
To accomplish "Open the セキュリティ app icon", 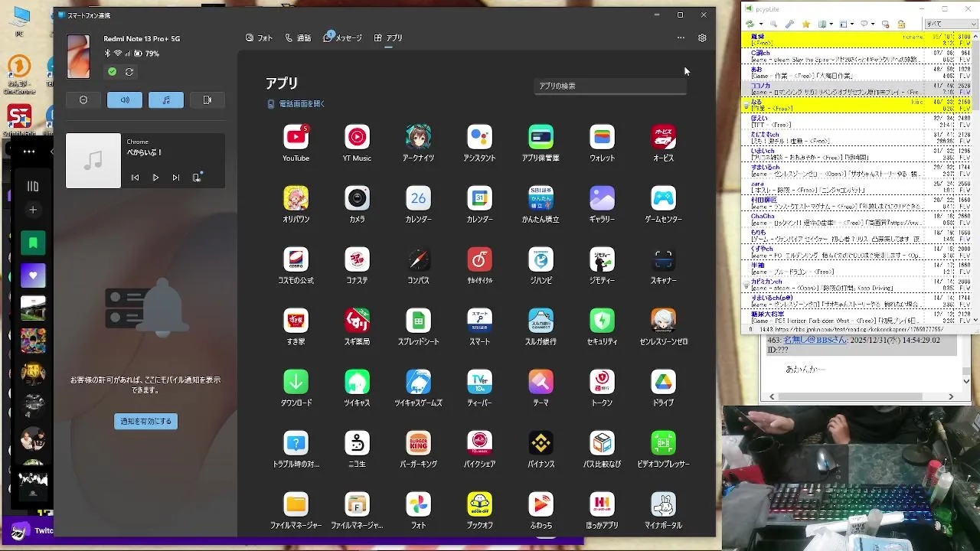I will point(602,321).
